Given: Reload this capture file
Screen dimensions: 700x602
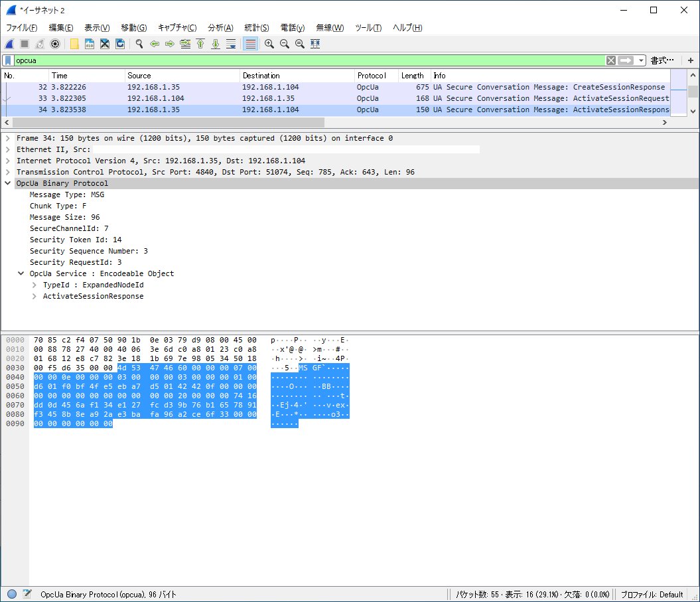Looking at the screenshot, I should (120, 44).
